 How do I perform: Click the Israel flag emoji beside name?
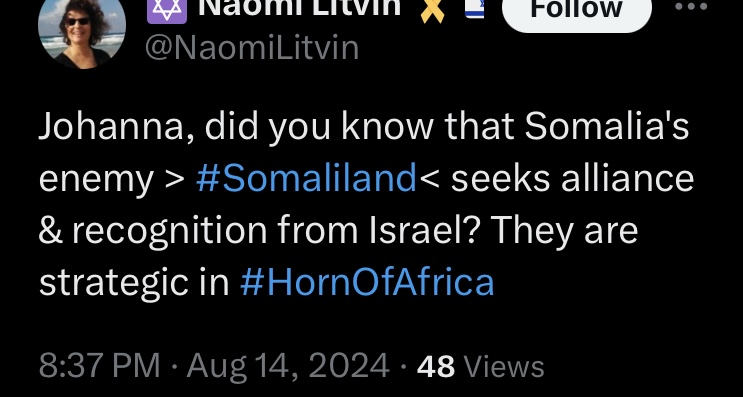pyautogui.click(x=475, y=9)
